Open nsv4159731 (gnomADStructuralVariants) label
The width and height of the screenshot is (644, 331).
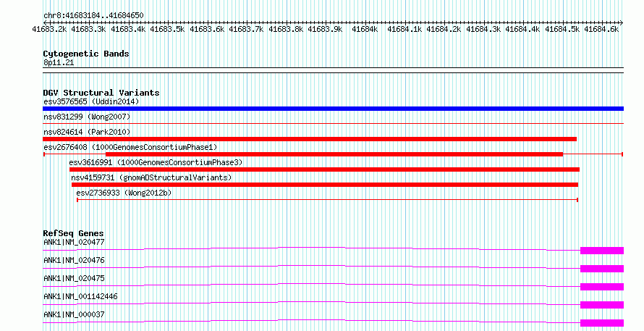[151, 178]
